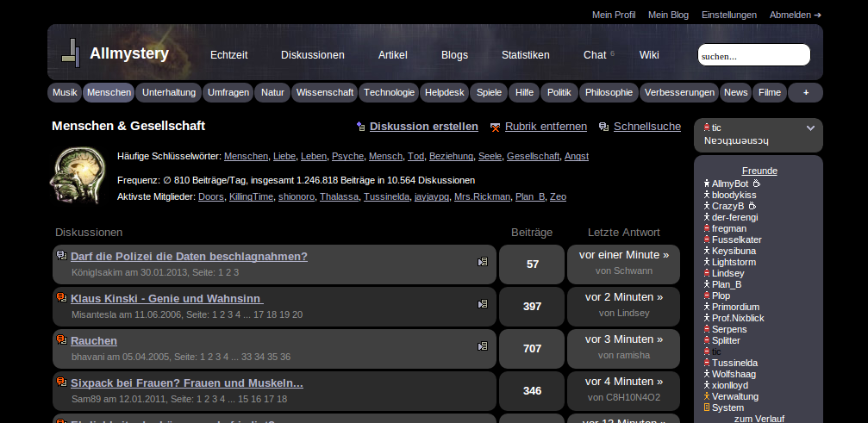Screen dimensions: 868x423
Task: Open the Rauchen discussion
Action: (x=94, y=341)
